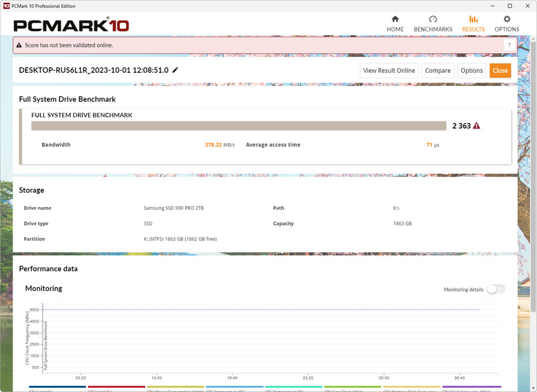Minimize the PCMark 10 window

pos(492,6)
